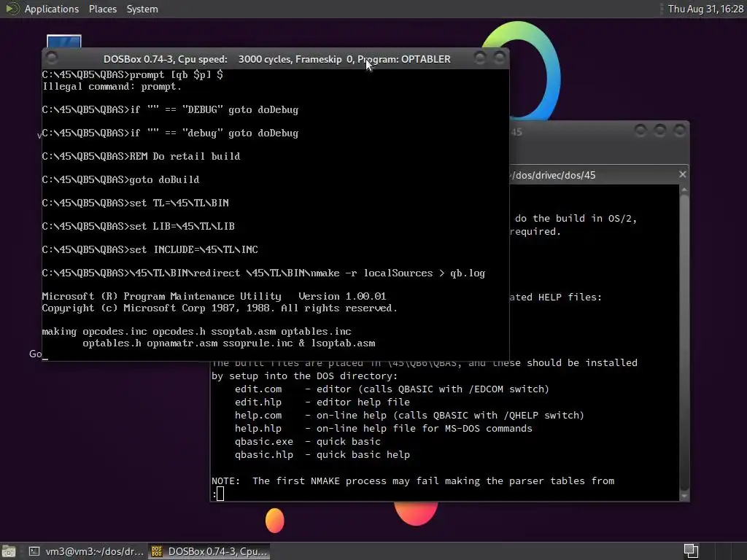Click 'NOTE: The first NMAKE process' line

click(413, 481)
